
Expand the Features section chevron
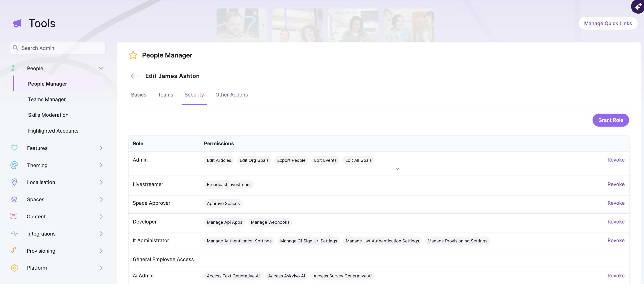(x=101, y=148)
